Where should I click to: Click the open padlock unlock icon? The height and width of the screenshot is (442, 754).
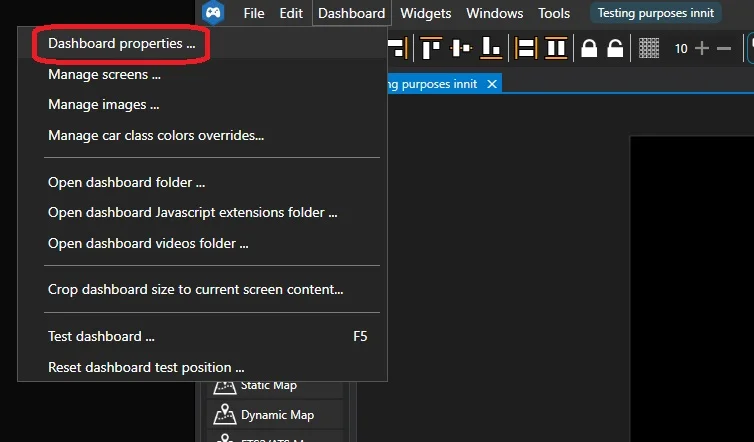tap(615, 48)
